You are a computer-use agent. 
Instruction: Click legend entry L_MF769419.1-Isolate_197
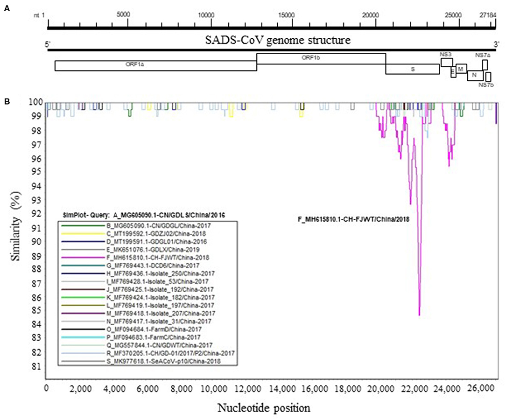161,306
